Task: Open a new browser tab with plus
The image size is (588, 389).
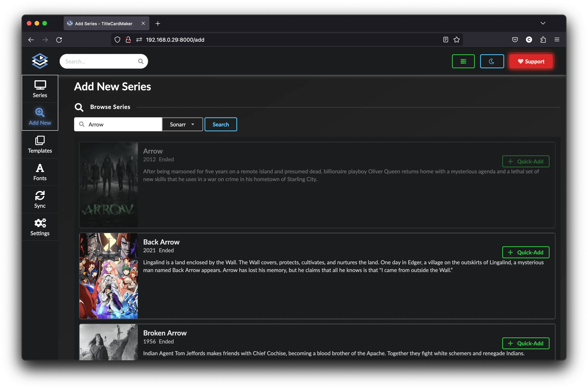Action: coord(158,23)
